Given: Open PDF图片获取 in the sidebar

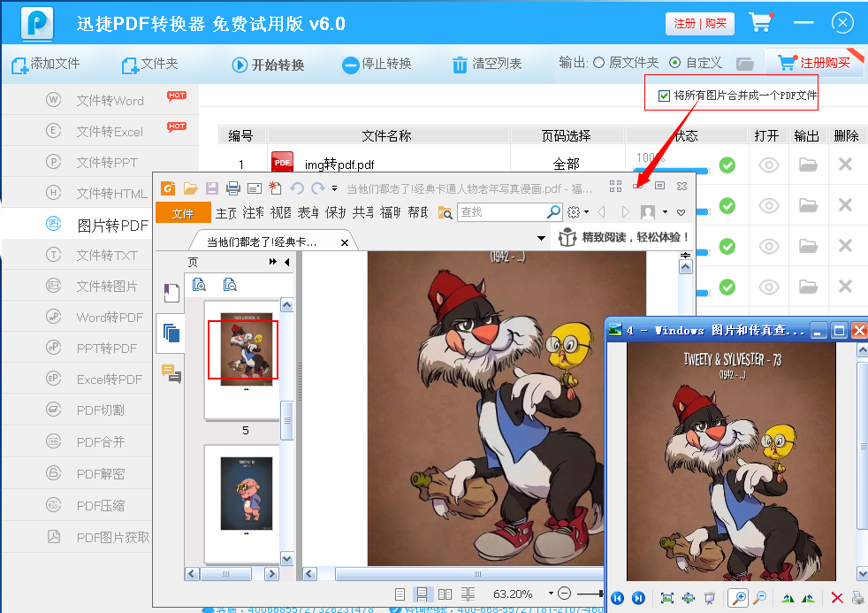Looking at the screenshot, I should click(78, 537).
